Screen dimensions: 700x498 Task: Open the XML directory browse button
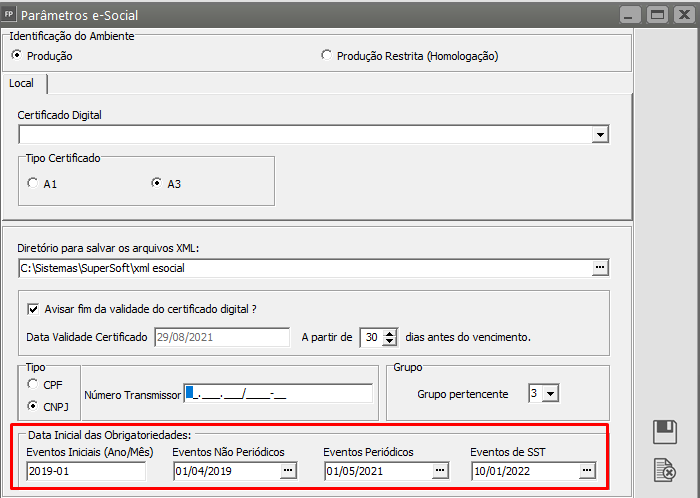(x=600, y=268)
